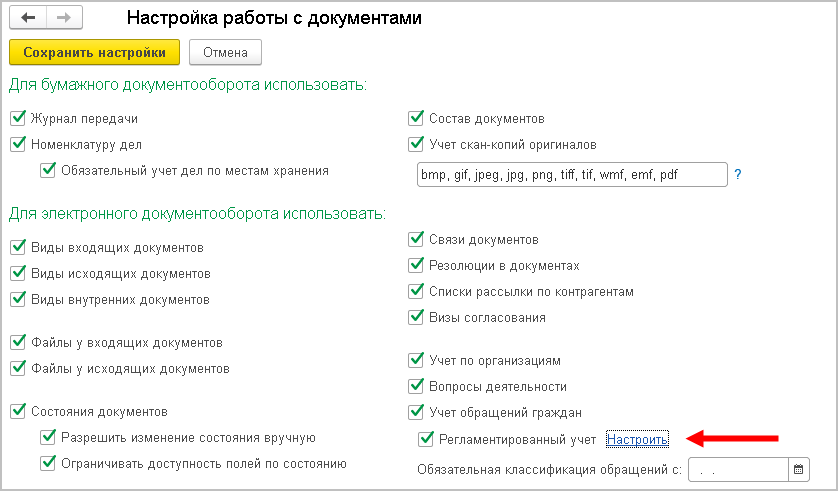
Task: Toggle Связи документов checkbox
Action: click(417, 239)
